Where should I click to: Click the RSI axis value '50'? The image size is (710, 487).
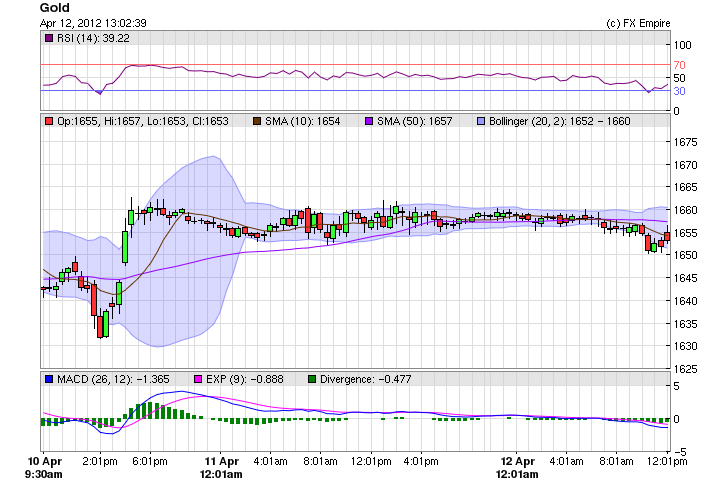click(679, 78)
